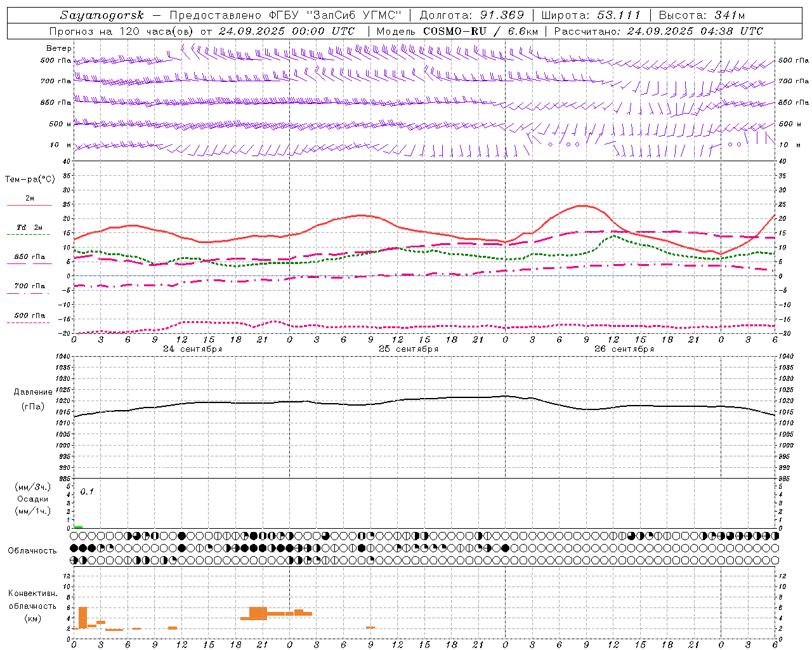Click the '500 гПа' temperature legend entry
812x650 pixels.
[x=30, y=315]
